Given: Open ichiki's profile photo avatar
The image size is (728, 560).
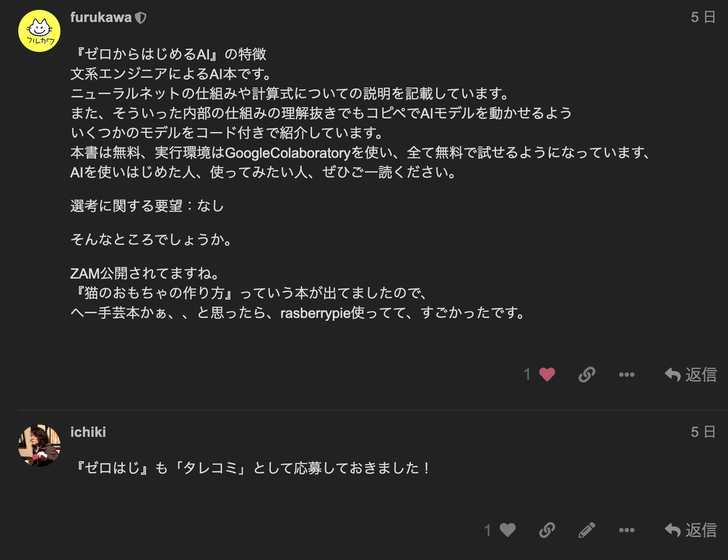Looking at the screenshot, I should [x=39, y=446].
